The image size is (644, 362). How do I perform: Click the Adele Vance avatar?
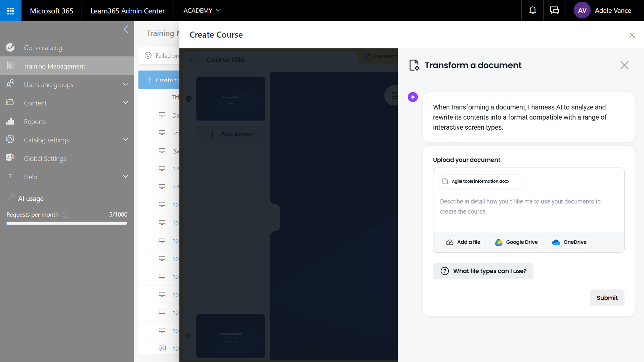pos(582,11)
